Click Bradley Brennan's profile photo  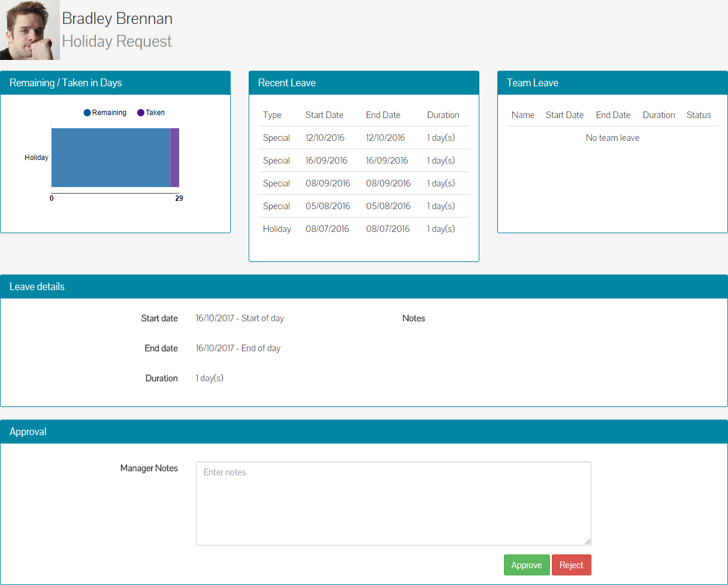30,30
